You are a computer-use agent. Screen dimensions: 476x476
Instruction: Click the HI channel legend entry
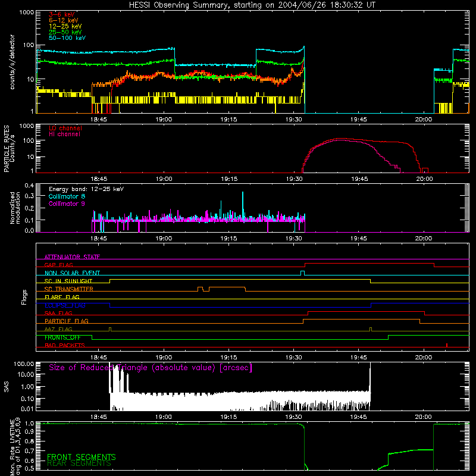pos(64,134)
